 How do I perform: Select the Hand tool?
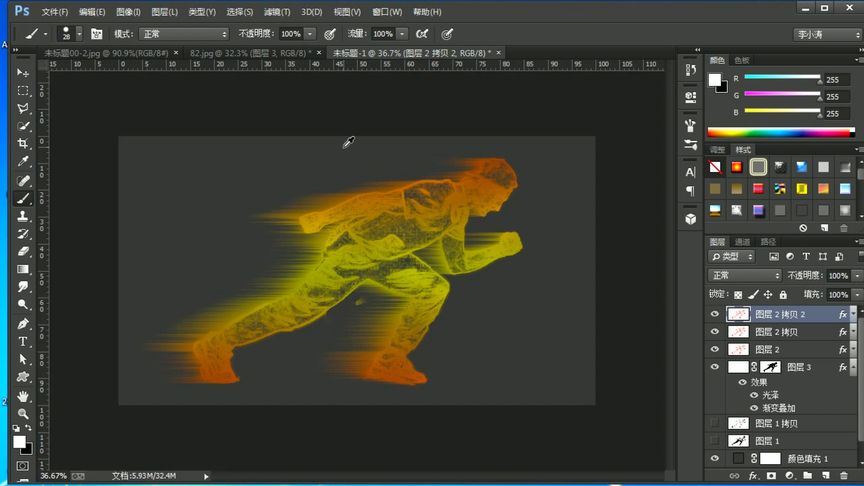23,396
